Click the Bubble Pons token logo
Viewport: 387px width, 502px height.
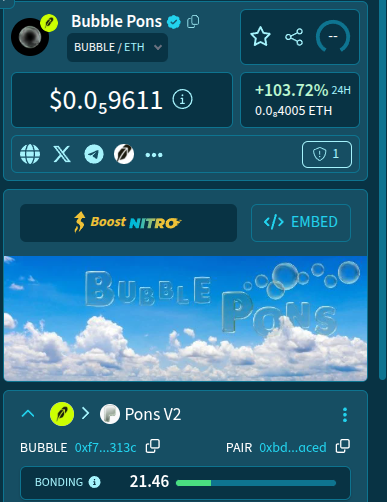coord(30,37)
